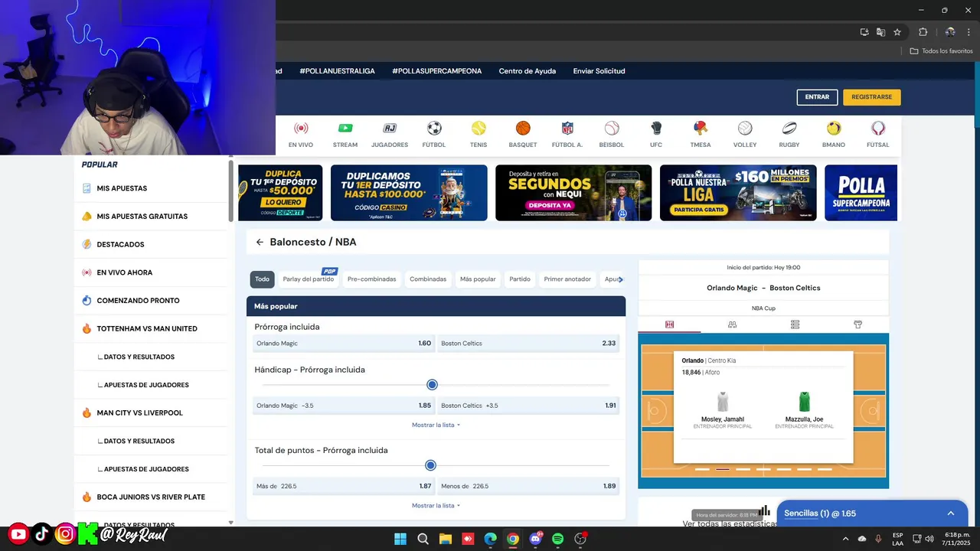Bookmark this page with the star icon

click(x=897, y=32)
